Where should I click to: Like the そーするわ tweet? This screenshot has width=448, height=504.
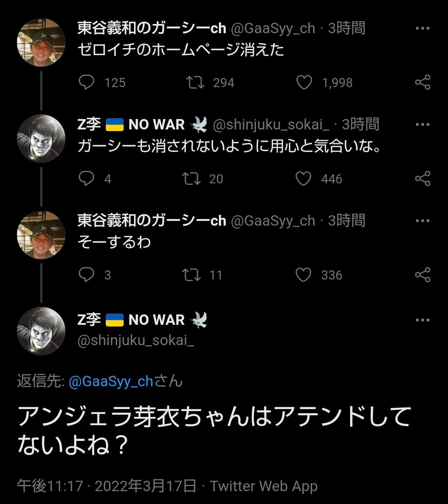point(303,275)
